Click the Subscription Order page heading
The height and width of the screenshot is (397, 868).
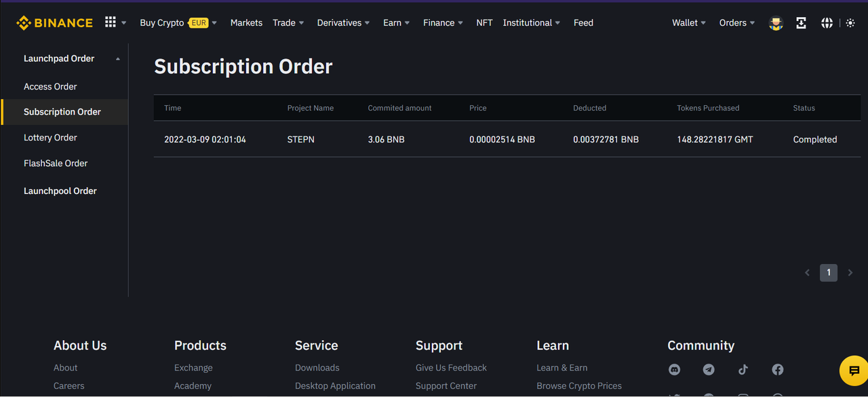[x=243, y=67]
